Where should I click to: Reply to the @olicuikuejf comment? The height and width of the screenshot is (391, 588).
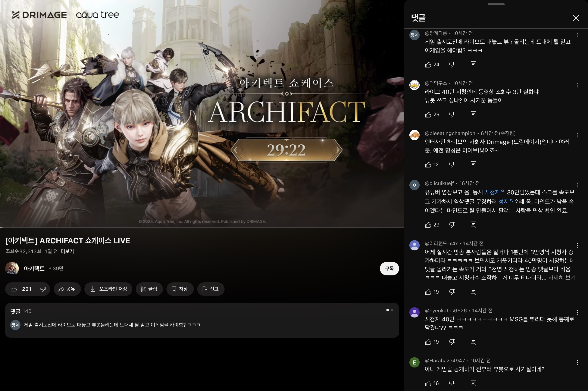(x=473, y=225)
